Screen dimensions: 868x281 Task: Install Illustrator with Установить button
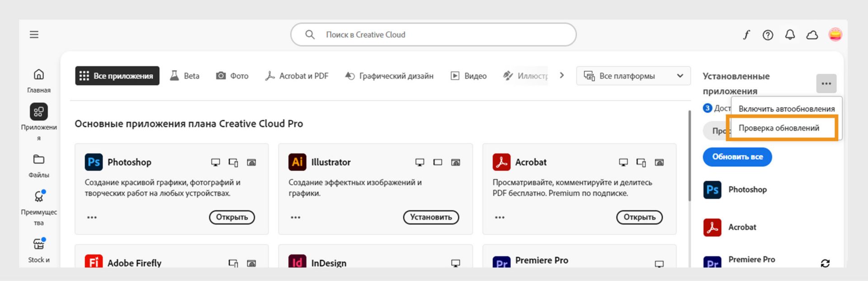pyautogui.click(x=431, y=218)
